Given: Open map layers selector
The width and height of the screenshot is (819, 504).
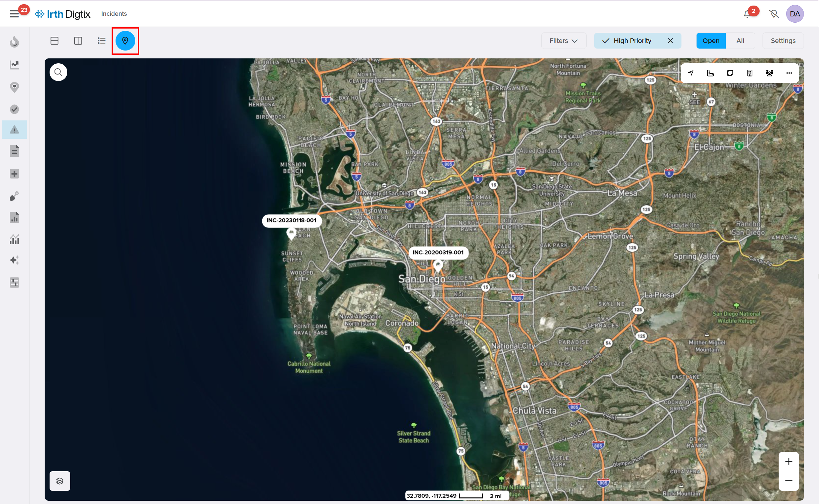Looking at the screenshot, I should tap(60, 481).
